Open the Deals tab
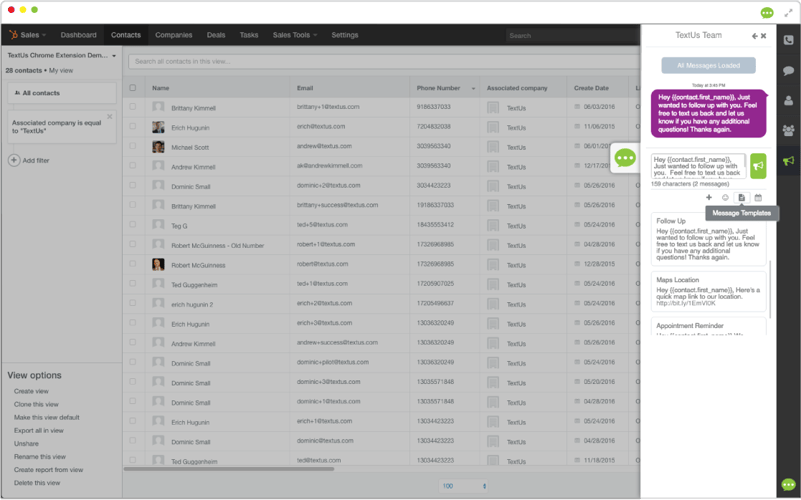Image resolution: width=801 pixels, height=500 pixels. pos(216,35)
